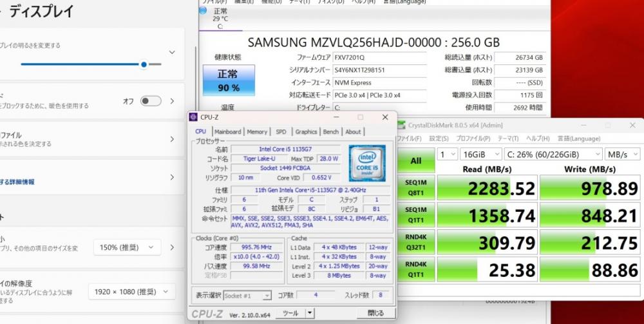644x324 pixels.
Task: Click the core speed 995.76 MHz value
Action: coord(257,247)
